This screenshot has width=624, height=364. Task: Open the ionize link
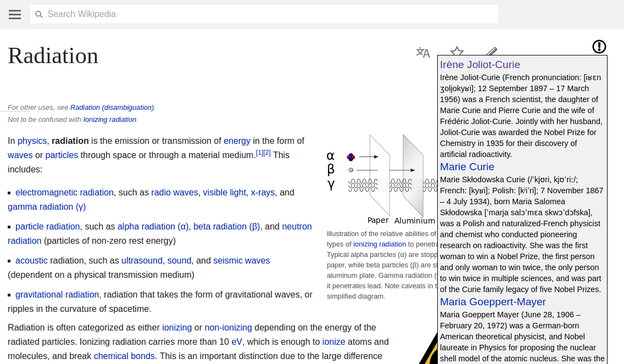tap(333, 342)
